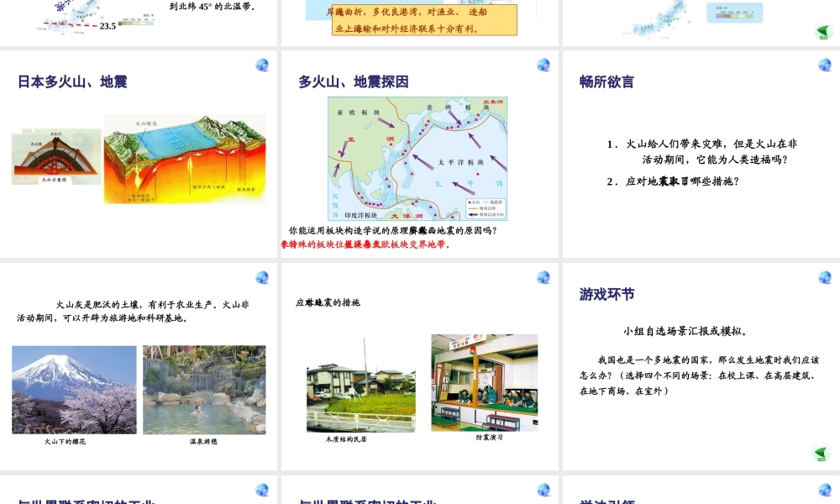Click question 2 about 应对地震 measures

tap(673, 181)
